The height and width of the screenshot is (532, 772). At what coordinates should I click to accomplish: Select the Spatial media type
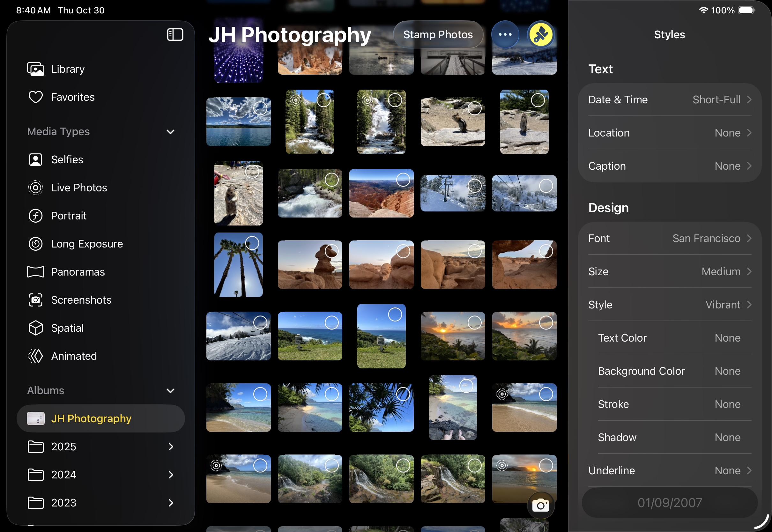click(x=67, y=328)
